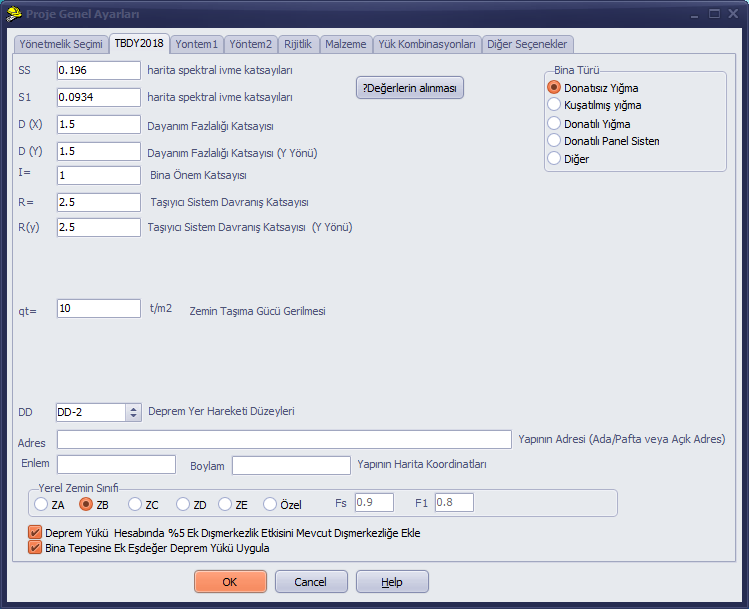This screenshot has width=749, height=609.
Task: Click the Adres input field
Action: tap(284, 439)
